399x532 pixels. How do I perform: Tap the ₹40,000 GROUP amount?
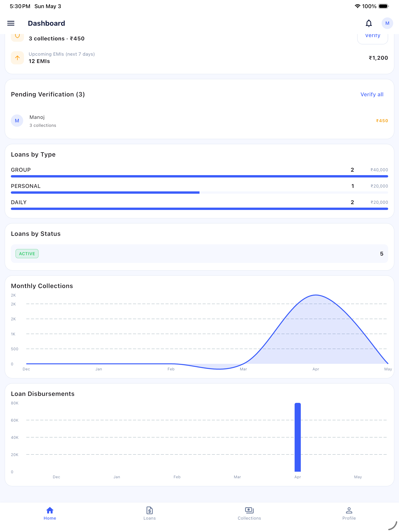point(379,170)
